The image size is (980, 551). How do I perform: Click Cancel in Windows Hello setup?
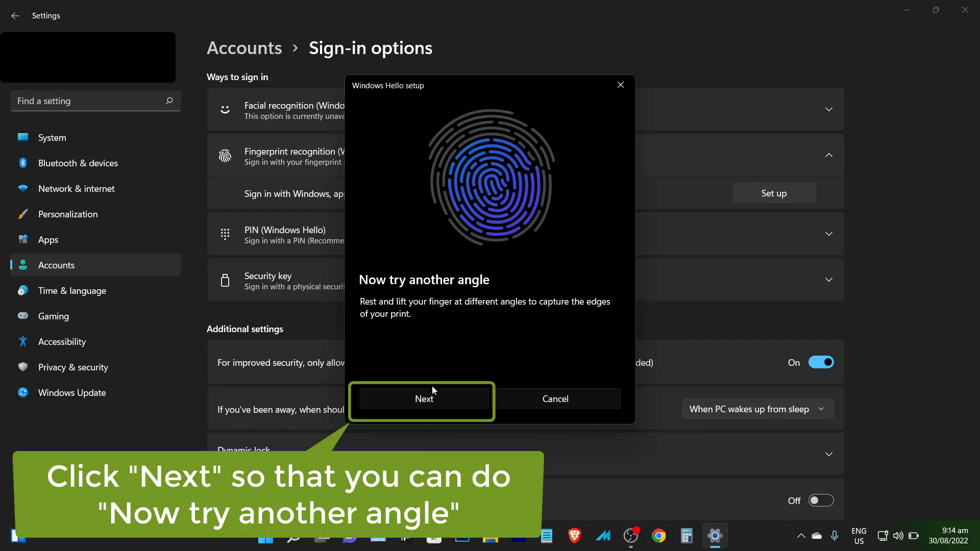tap(555, 399)
